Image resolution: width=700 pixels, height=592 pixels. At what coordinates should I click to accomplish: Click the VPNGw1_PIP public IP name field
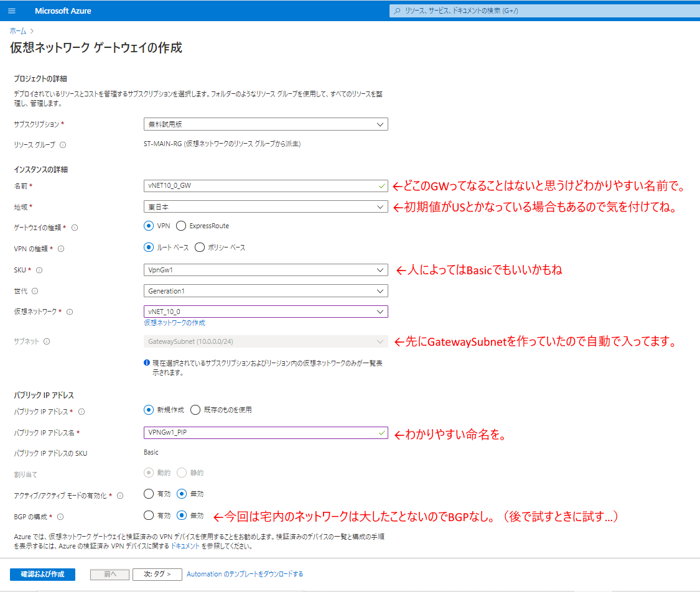[266, 433]
